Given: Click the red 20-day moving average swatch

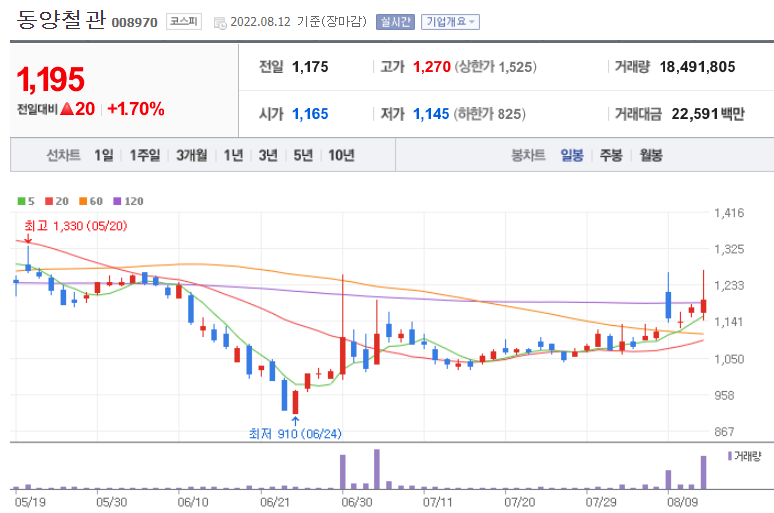Looking at the screenshot, I should tap(49, 201).
